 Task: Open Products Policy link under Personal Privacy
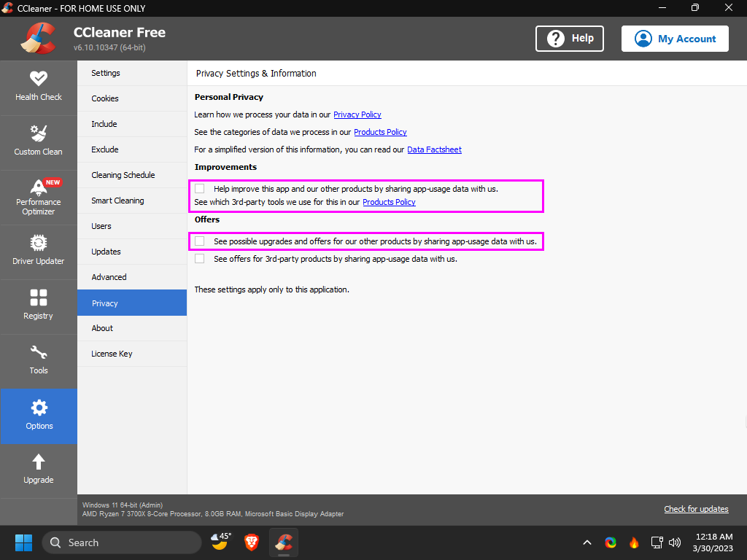(x=380, y=132)
